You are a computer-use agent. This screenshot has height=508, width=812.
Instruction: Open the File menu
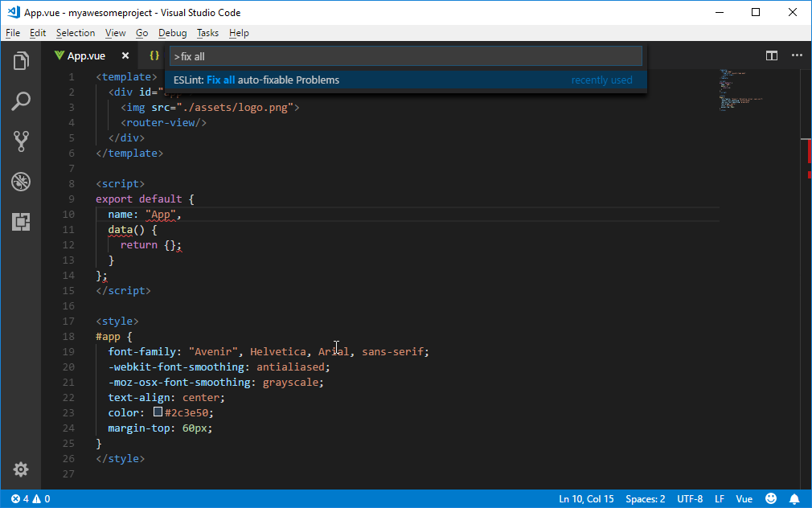tap(13, 33)
